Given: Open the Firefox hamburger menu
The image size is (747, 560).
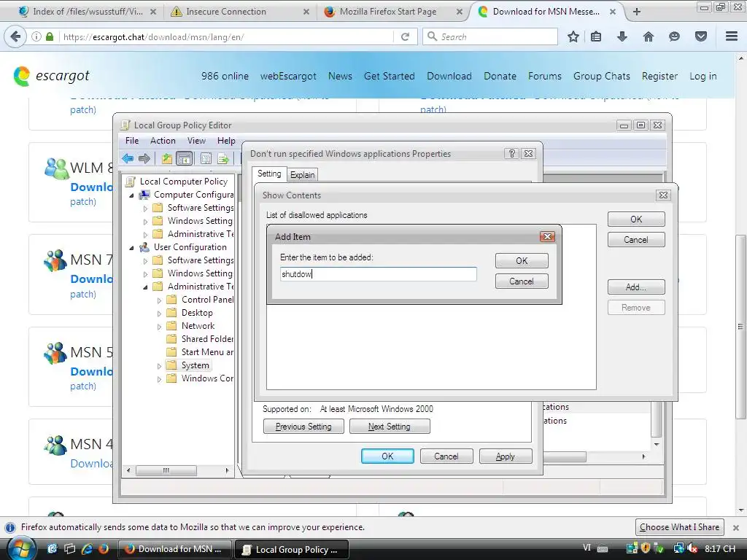Looking at the screenshot, I should tap(732, 36).
